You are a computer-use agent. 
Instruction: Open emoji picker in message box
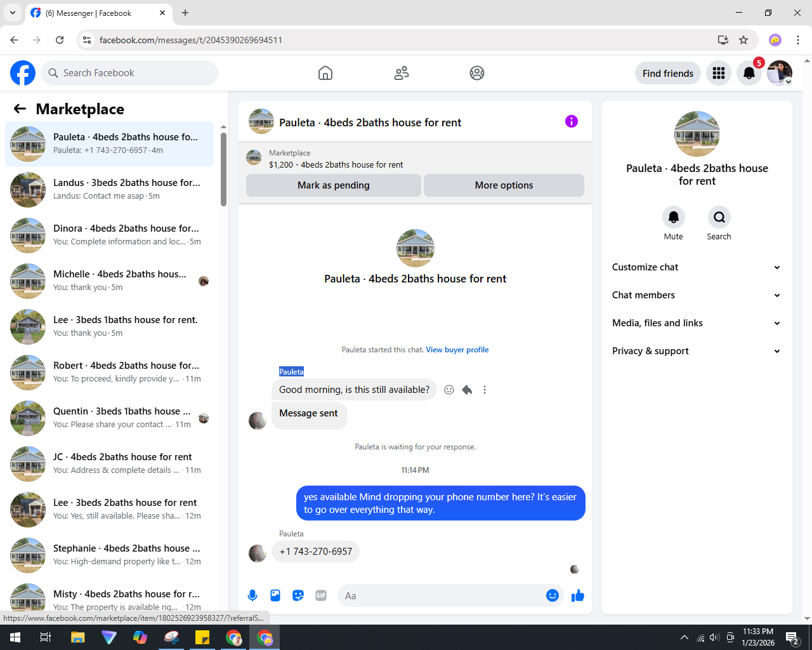[553, 595]
